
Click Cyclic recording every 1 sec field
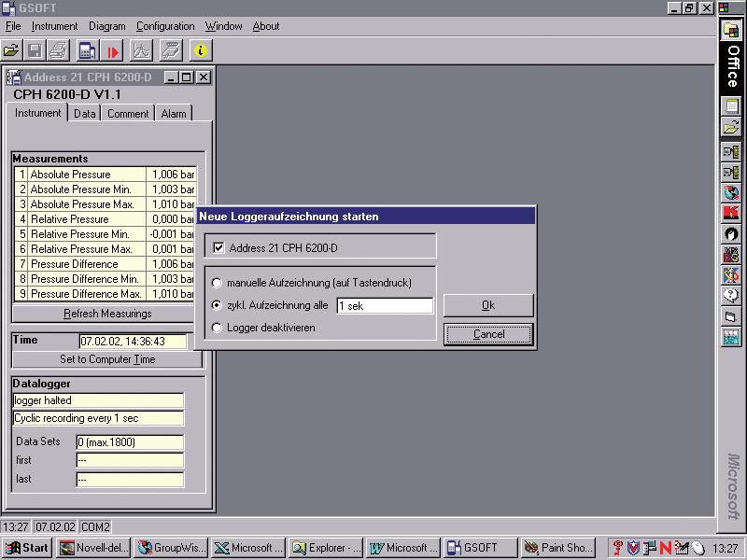(x=98, y=418)
